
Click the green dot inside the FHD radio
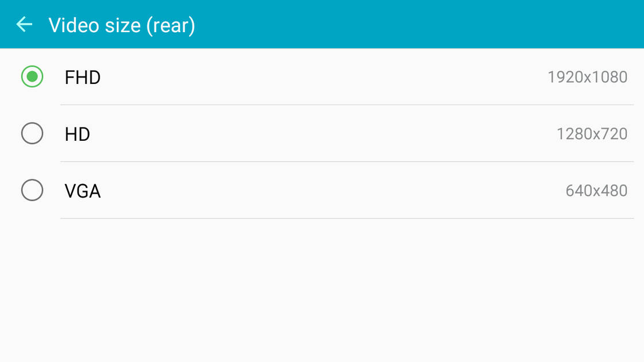pos(32,76)
